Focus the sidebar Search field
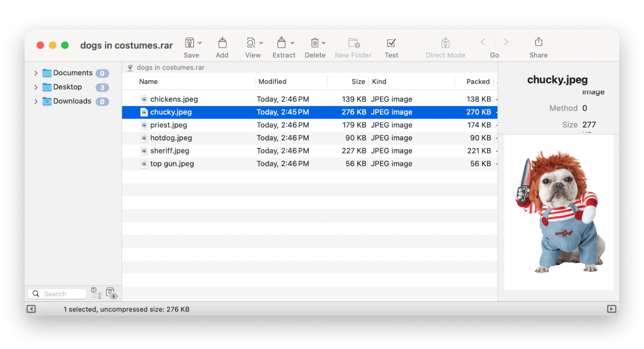 pos(57,294)
